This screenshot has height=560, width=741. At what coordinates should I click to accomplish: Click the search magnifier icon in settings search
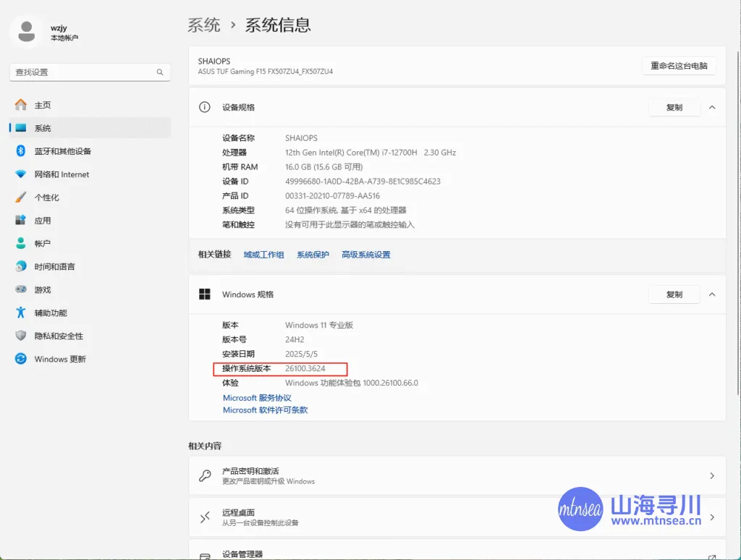[160, 72]
